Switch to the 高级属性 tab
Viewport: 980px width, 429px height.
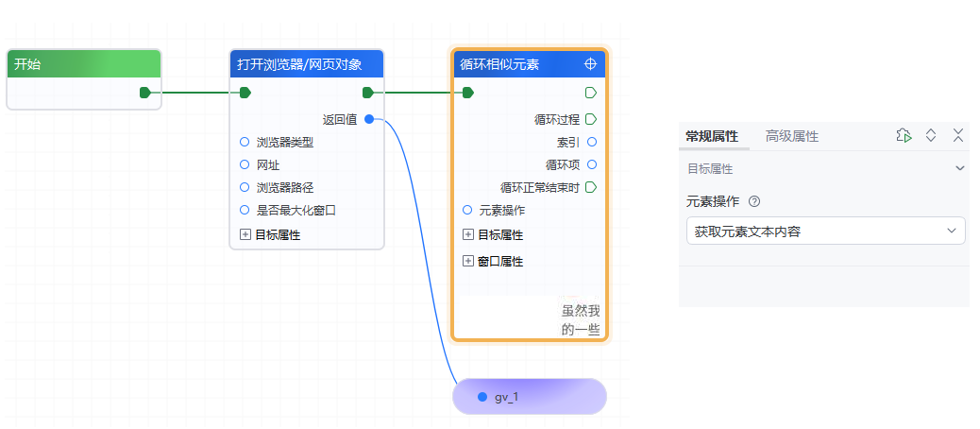coord(791,136)
